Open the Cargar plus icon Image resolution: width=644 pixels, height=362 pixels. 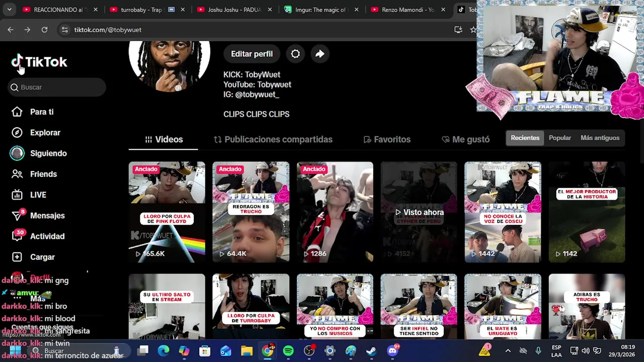[x=17, y=257]
